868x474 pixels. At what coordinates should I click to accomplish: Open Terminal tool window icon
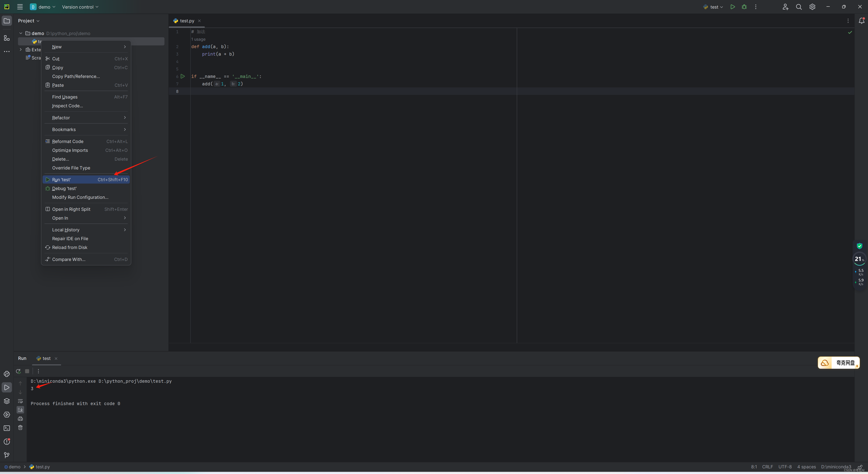pos(7,428)
